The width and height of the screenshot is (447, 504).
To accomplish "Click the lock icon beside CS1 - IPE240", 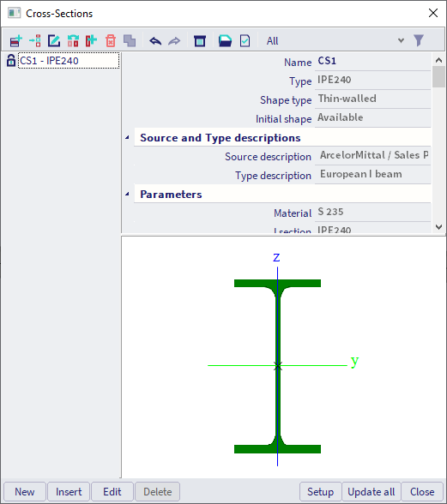I will (11, 60).
